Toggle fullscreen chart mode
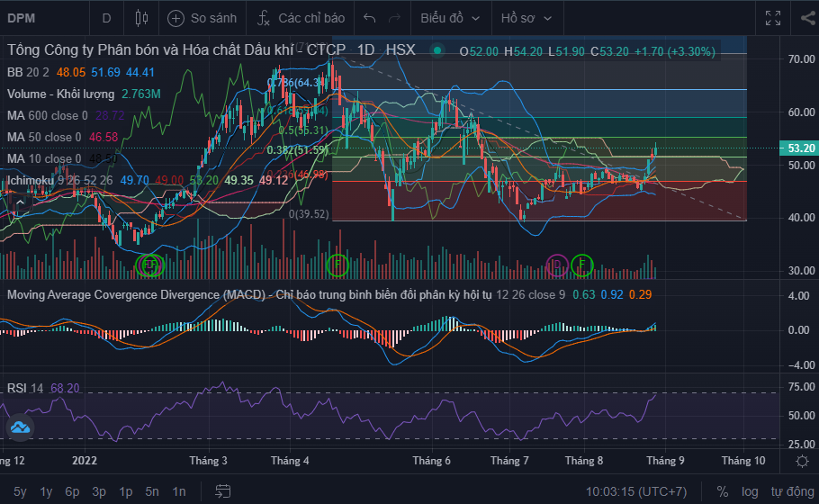 (x=773, y=18)
